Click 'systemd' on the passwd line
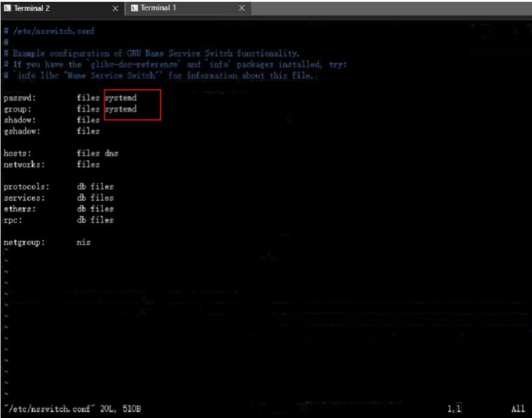Screen dimensions: 532x418 tap(121, 98)
